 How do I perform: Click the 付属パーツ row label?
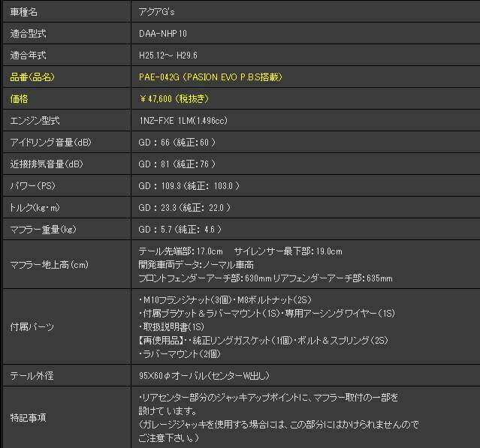pyautogui.click(x=32, y=327)
